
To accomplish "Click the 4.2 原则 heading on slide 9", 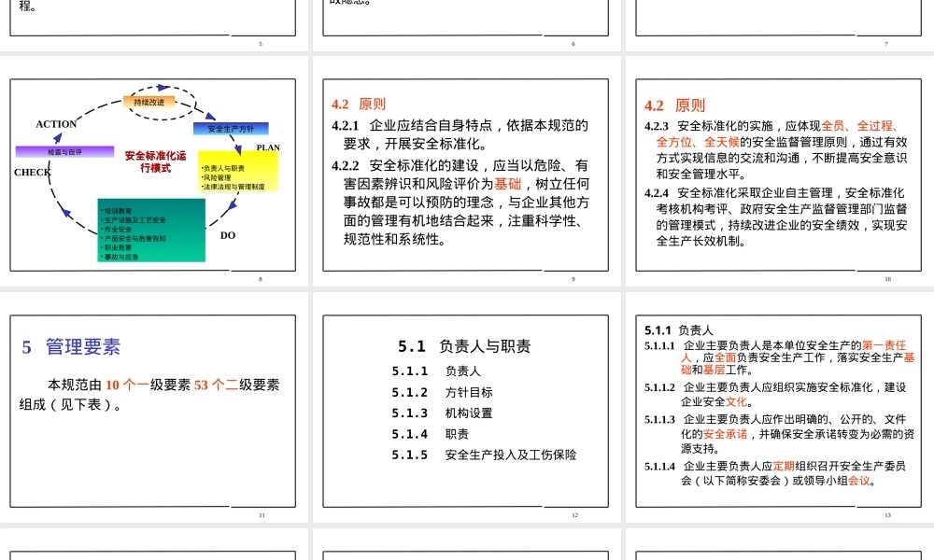I will coord(359,105).
